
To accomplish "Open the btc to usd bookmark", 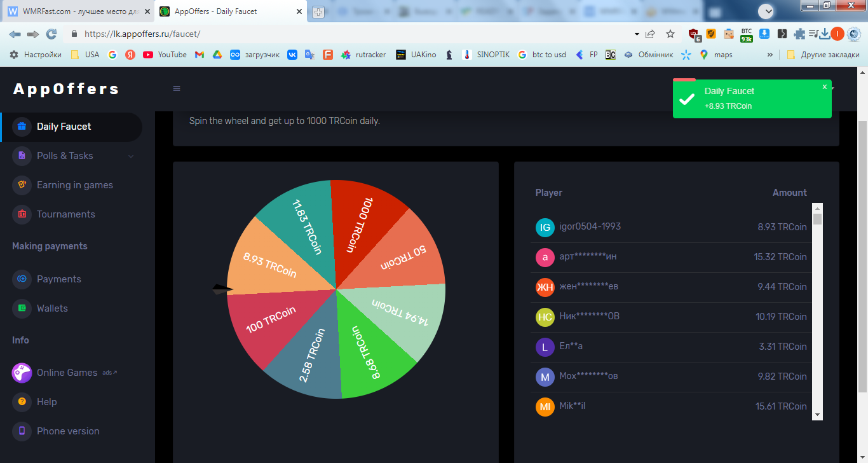I will (542, 55).
